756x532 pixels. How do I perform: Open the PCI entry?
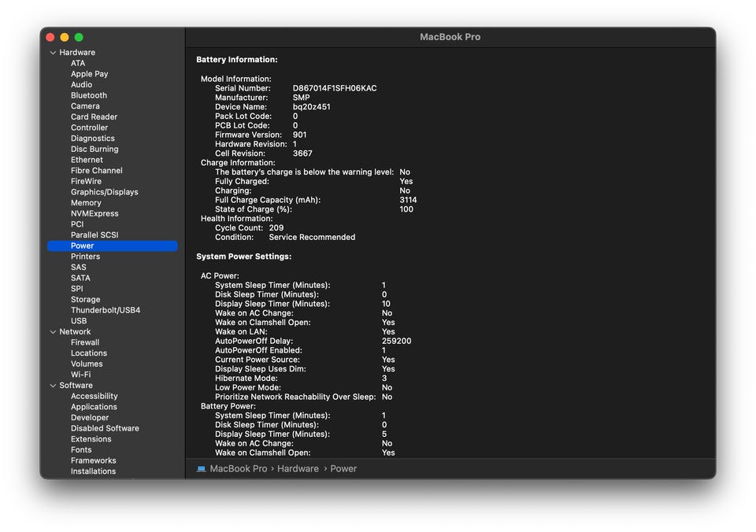[77, 224]
